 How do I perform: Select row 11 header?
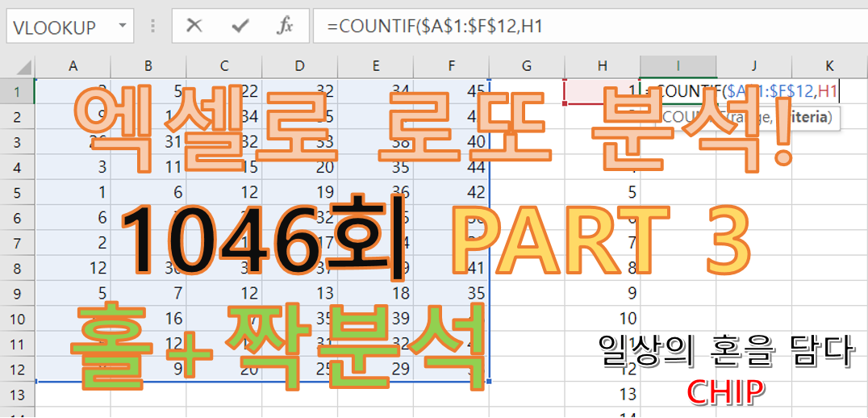coord(17,343)
